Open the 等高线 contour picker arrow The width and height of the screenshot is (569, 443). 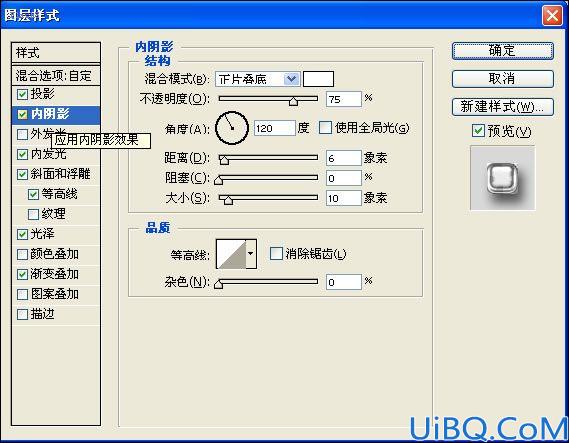point(251,254)
